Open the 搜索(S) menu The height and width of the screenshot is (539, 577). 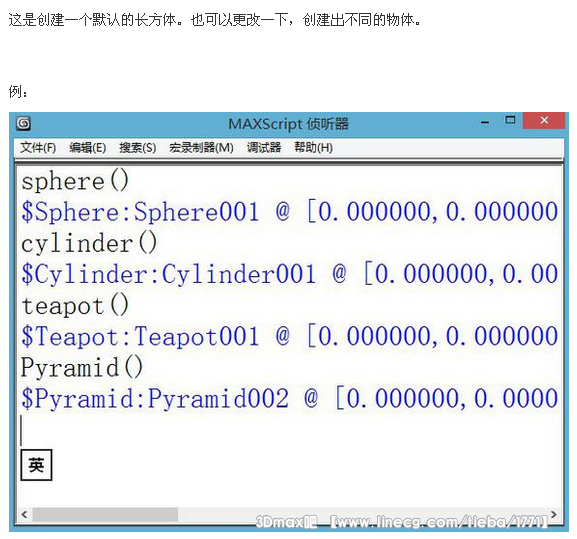click(138, 148)
